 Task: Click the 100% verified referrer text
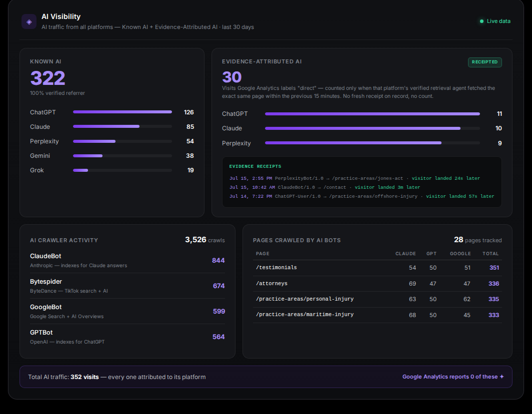point(57,93)
